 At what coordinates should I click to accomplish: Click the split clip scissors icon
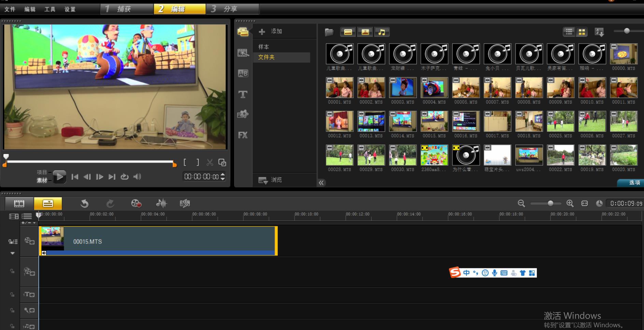pyautogui.click(x=210, y=163)
